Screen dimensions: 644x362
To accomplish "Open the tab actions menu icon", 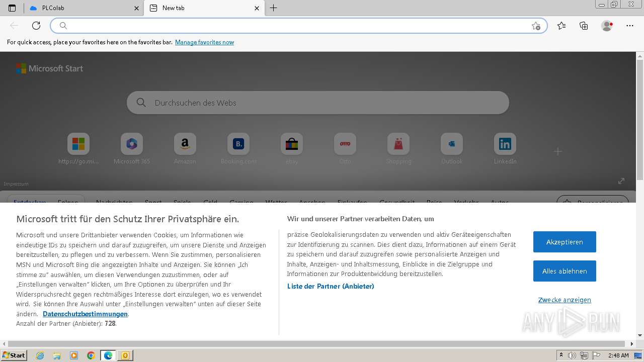I will [x=12, y=8].
